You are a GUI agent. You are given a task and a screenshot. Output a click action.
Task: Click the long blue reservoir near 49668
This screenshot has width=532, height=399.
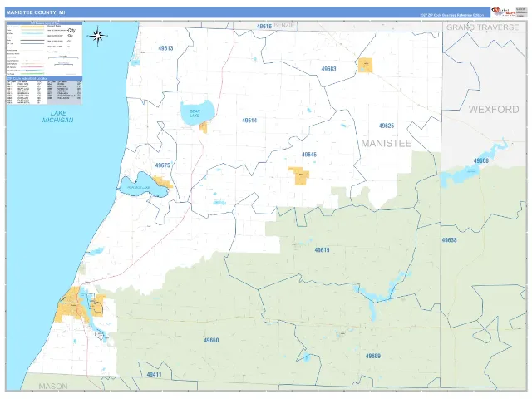[x=475, y=163]
